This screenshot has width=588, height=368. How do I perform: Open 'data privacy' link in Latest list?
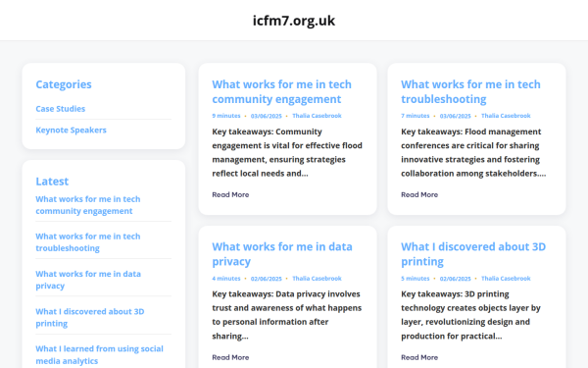(x=88, y=280)
